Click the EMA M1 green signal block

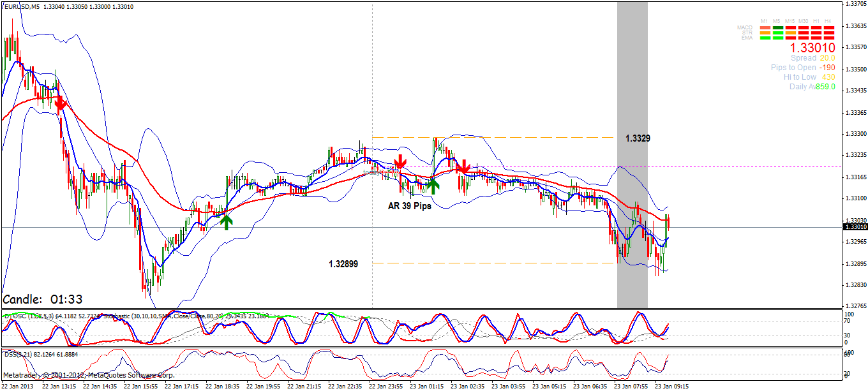765,38
